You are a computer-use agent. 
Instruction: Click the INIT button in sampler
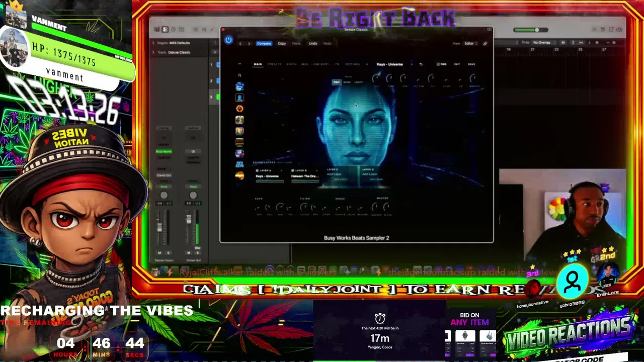tap(457, 64)
